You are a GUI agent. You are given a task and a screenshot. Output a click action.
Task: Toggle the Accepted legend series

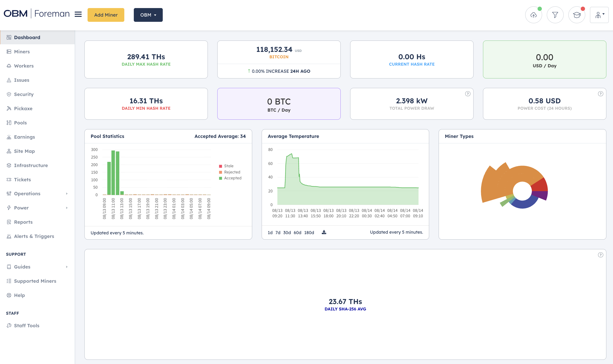[x=230, y=178]
